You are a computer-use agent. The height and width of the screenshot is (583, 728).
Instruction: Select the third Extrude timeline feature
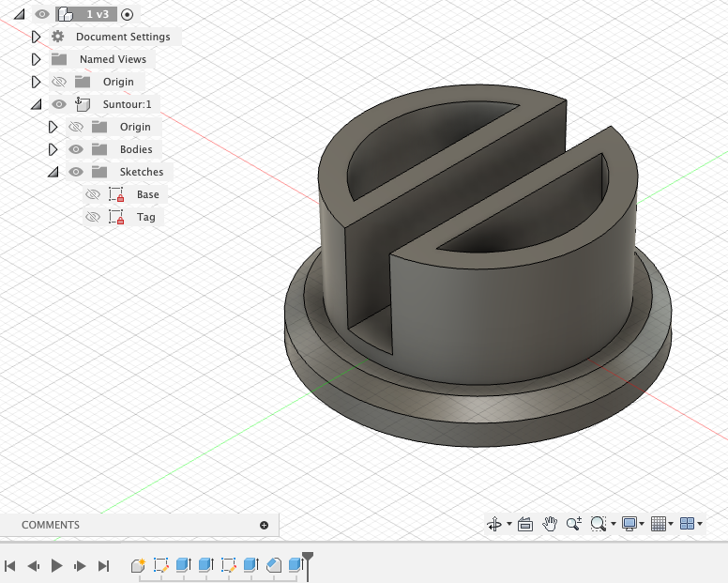click(x=251, y=565)
